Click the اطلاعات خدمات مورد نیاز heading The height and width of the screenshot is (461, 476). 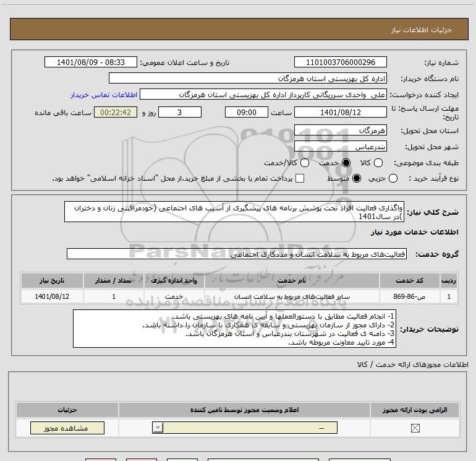(415, 232)
